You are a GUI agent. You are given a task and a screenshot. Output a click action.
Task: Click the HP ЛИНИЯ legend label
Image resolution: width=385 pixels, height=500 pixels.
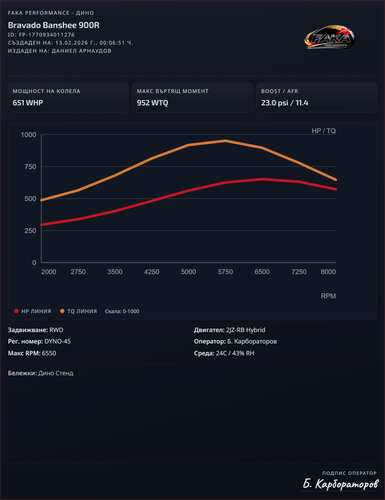[x=36, y=311]
